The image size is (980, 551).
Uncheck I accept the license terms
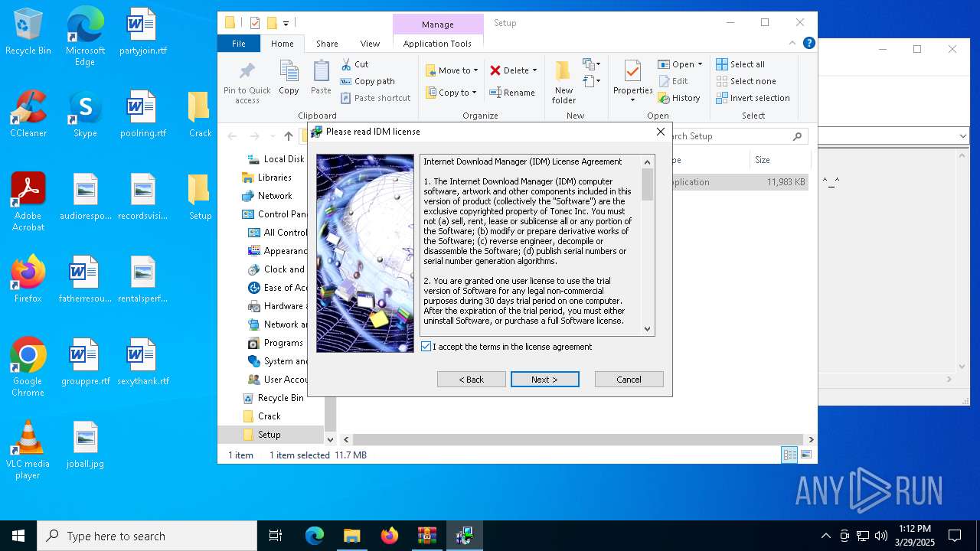click(426, 347)
